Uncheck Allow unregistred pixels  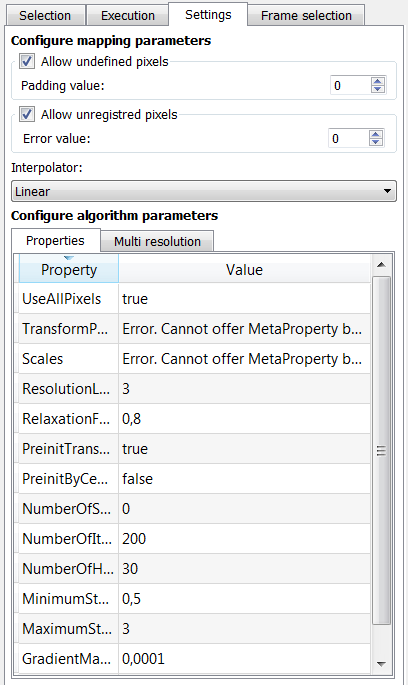point(27,115)
